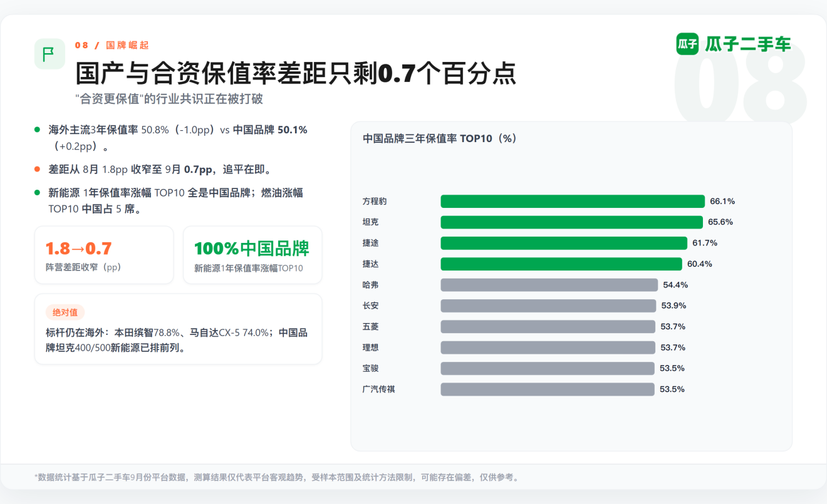Click the gray bar for 理想

tap(548, 347)
